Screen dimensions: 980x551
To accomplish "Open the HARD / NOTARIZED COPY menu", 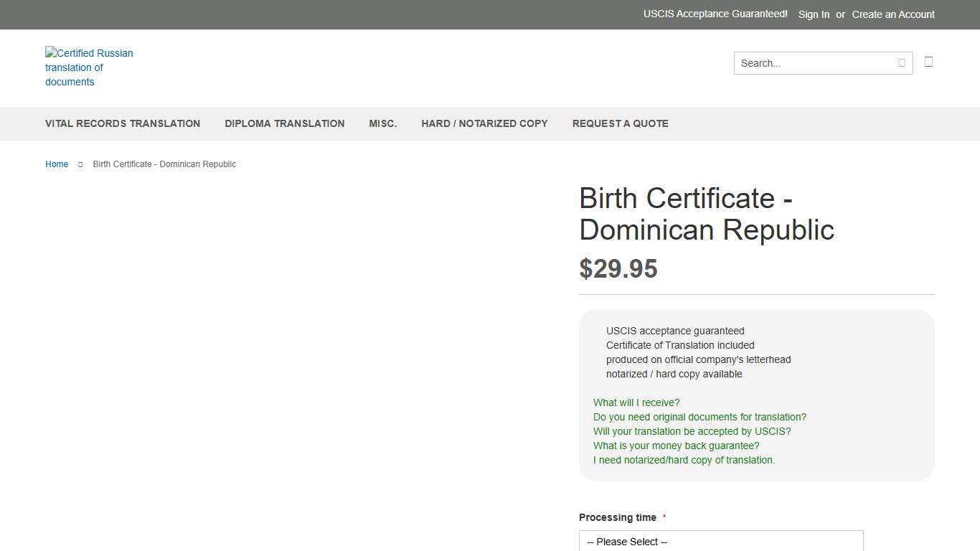I will pos(484,123).
